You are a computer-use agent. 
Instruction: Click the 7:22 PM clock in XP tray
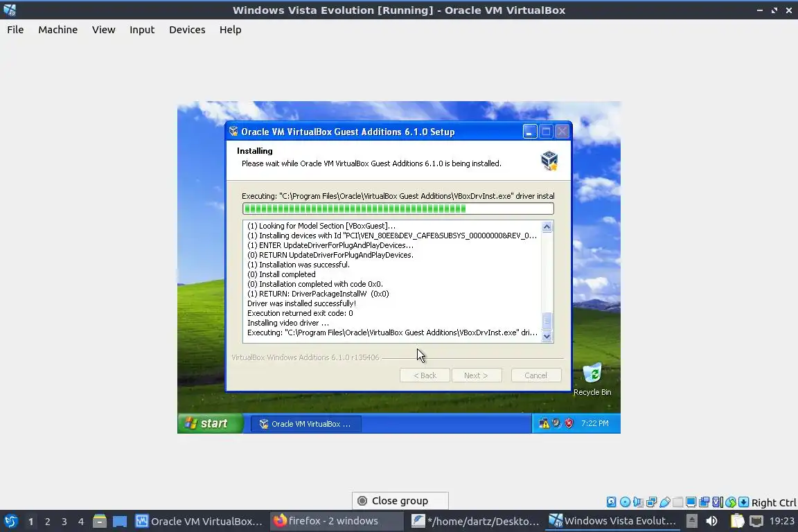tap(595, 423)
